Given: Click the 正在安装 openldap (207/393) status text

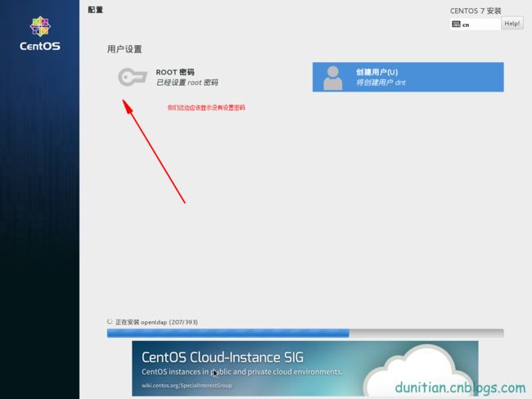Looking at the screenshot, I should pyautogui.click(x=156, y=322).
